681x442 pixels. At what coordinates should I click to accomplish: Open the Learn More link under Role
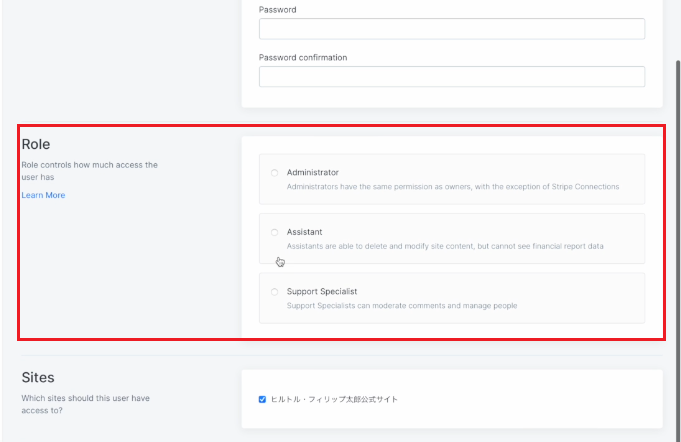(x=43, y=195)
